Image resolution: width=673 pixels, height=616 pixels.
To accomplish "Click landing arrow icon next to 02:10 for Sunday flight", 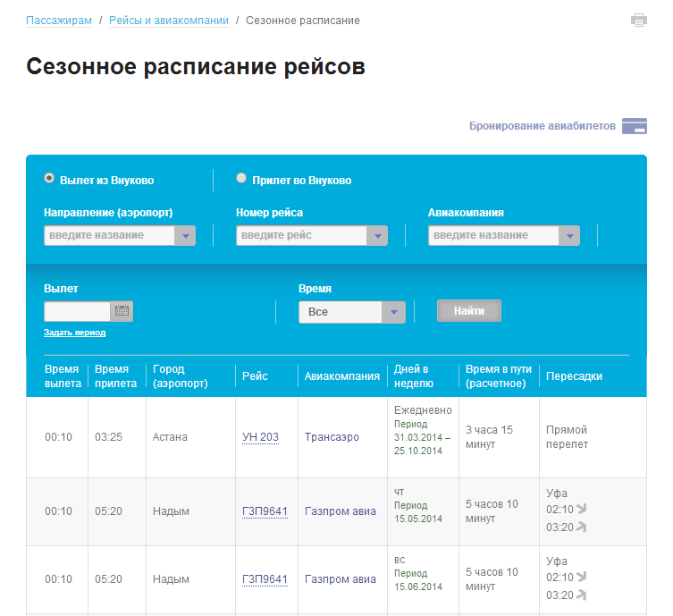I will (x=582, y=578).
